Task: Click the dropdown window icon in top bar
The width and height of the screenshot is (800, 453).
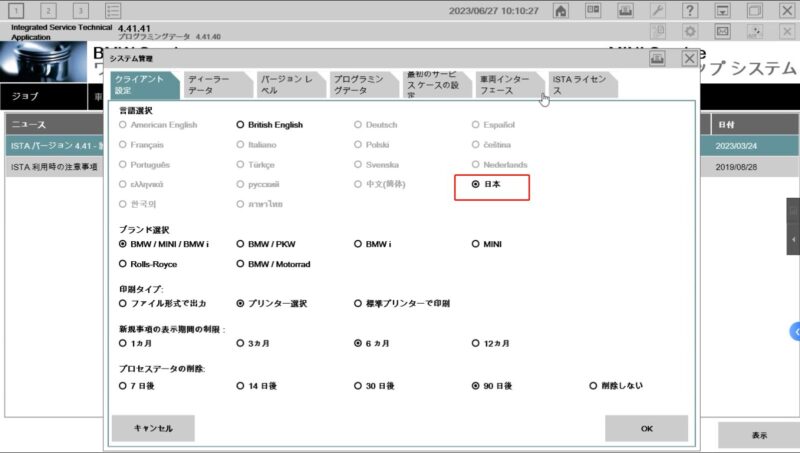Action: [722, 11]
